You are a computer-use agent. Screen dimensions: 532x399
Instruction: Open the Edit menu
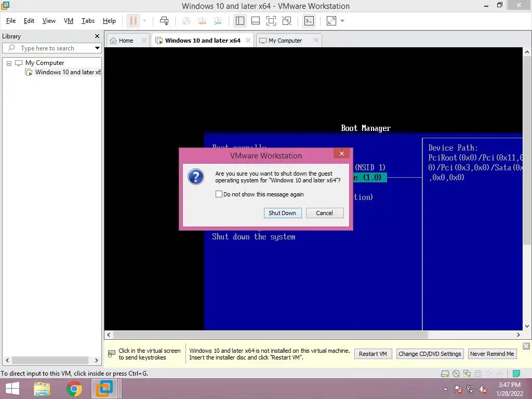point(29,21)
